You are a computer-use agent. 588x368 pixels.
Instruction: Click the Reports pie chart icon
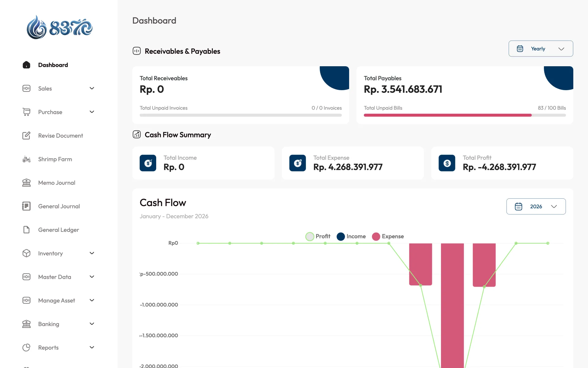coord(26,347)
